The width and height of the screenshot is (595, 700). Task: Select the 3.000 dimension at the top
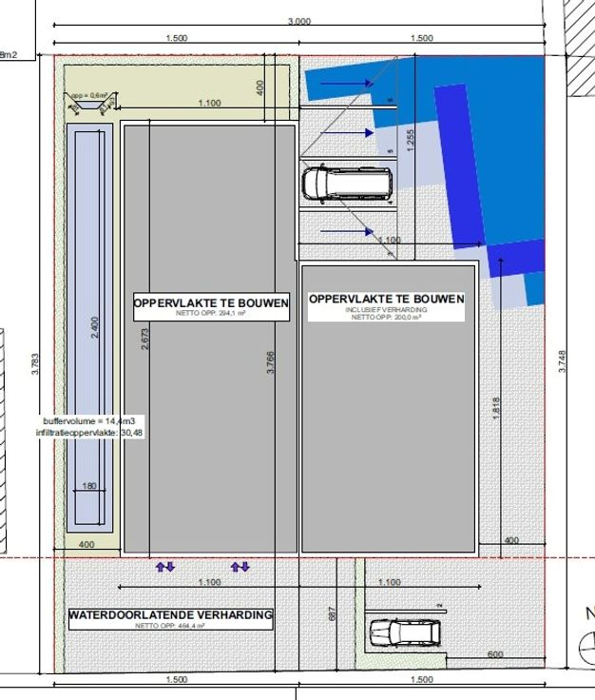[x=298, y=22]
